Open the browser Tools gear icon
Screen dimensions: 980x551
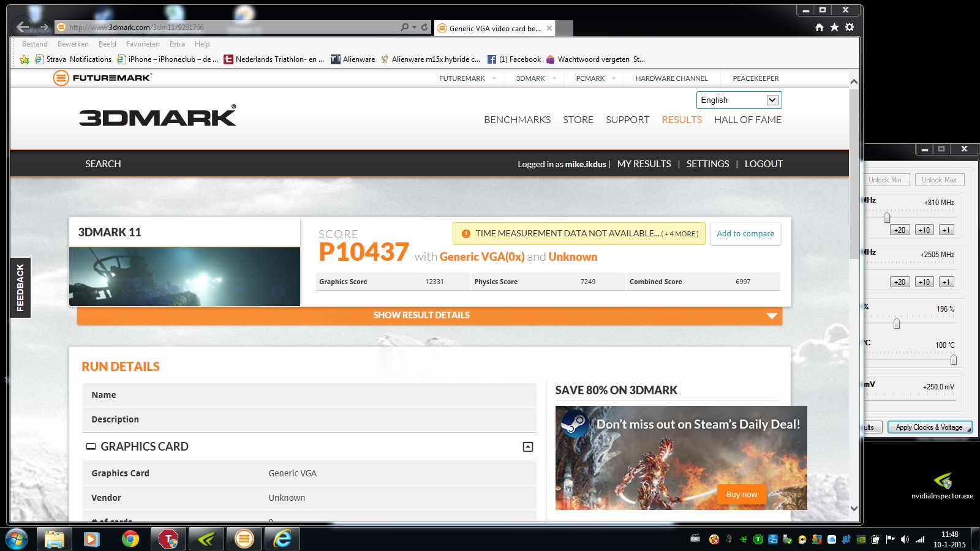(850, 27)
